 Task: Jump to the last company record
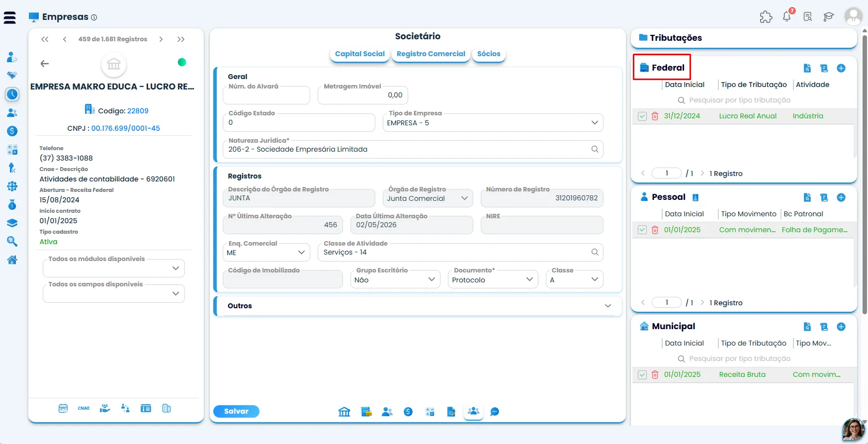[181, 39]
